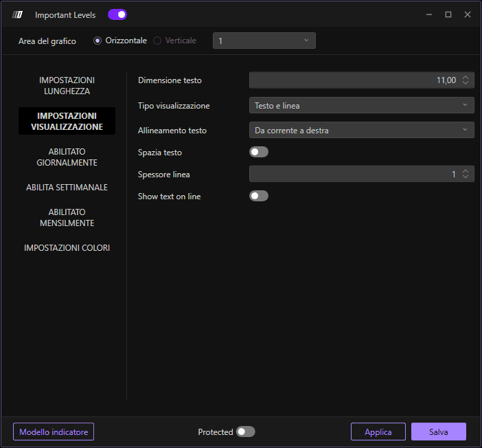Decrease Dimensione testo with down arrow

pos(466,82)
